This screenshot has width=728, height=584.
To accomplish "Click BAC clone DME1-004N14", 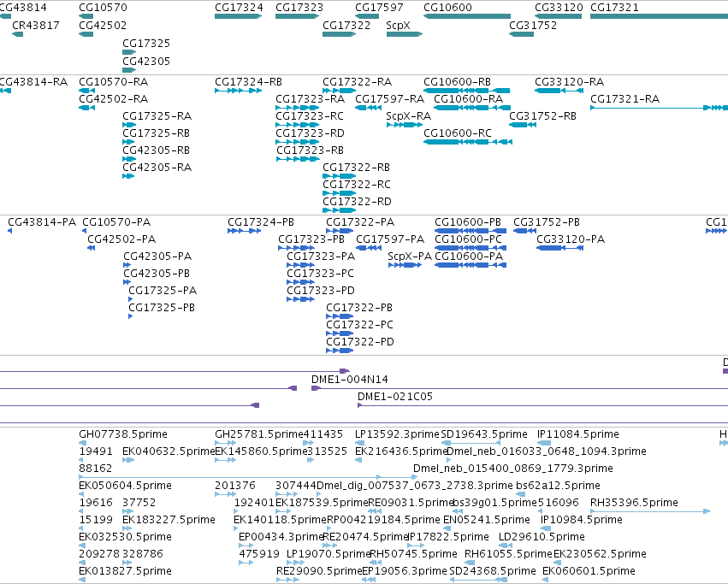I will tap(350, 380).
